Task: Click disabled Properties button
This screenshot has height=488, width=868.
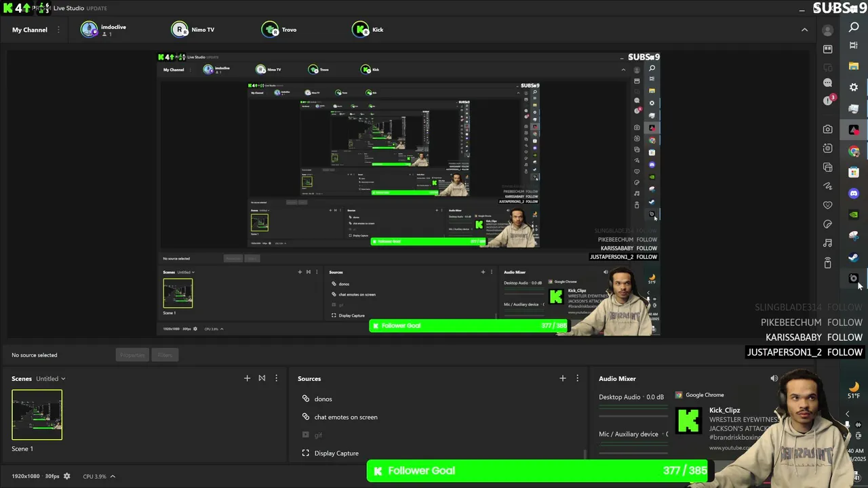Action: point(132,355)
